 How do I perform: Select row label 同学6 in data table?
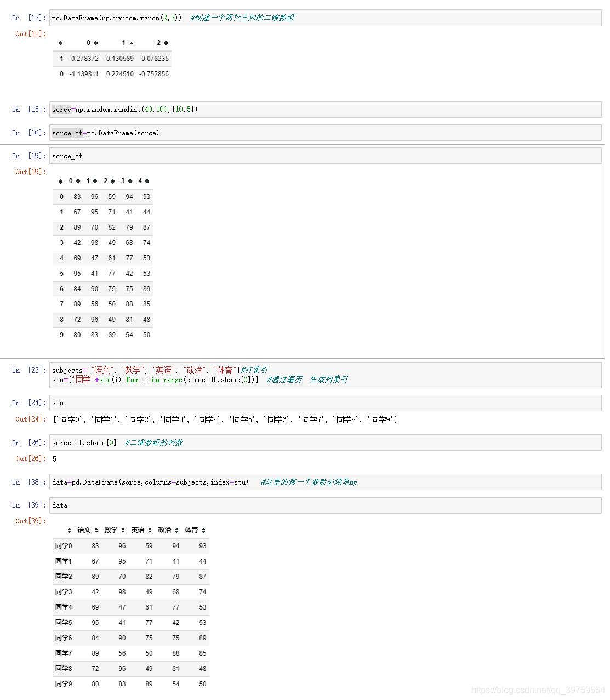[x=64, y=638]
